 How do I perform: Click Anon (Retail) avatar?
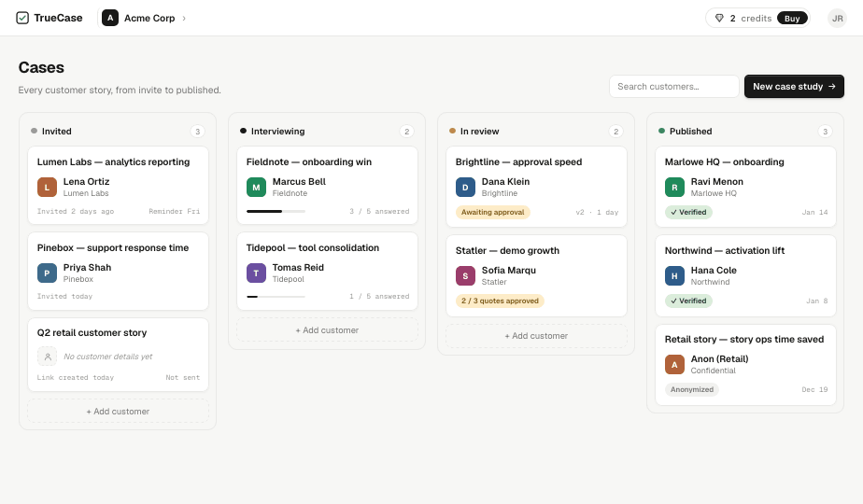pos(674,364)
